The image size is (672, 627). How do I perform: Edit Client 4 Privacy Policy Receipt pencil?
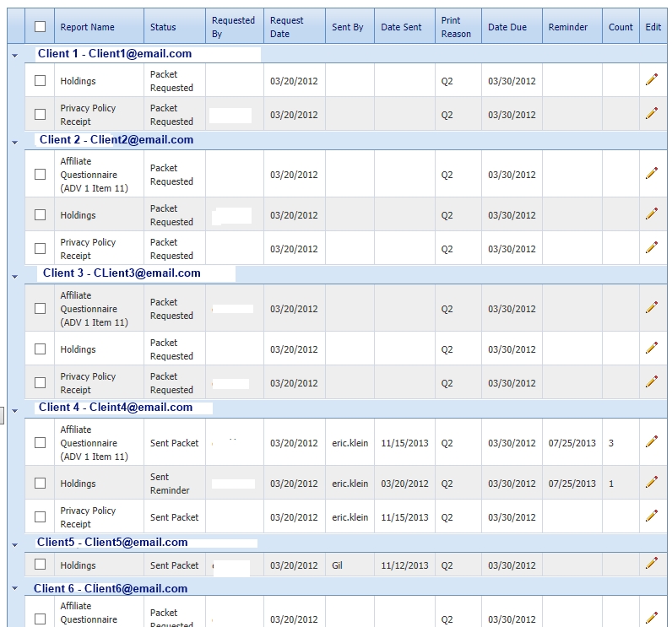coord(652,516)
